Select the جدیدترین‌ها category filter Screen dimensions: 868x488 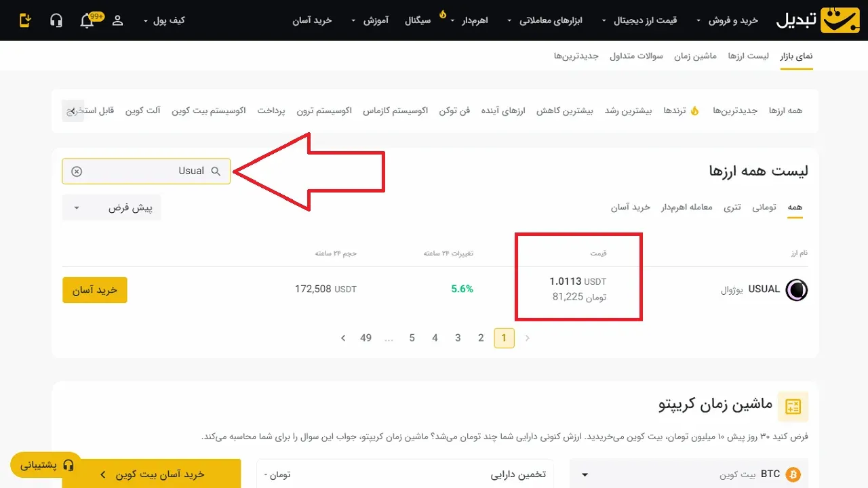point(735,110)
